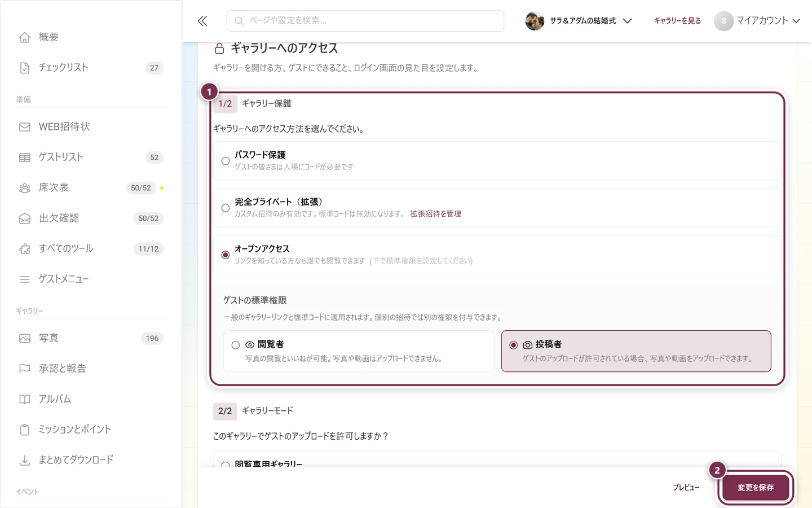Open the マイアカウント dropdown menu
812x508 pixels.
tap(757, 21)
